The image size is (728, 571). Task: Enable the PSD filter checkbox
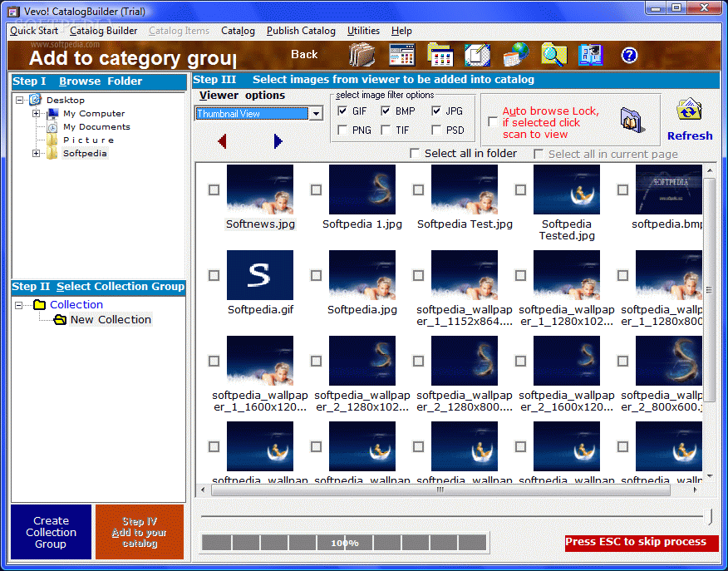436,130
